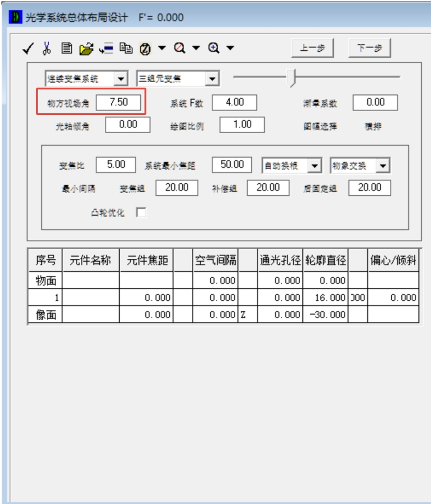The height and width of the screenshot is (504, 432).
Task: Click the open folder icon
Action: point(86,49)
